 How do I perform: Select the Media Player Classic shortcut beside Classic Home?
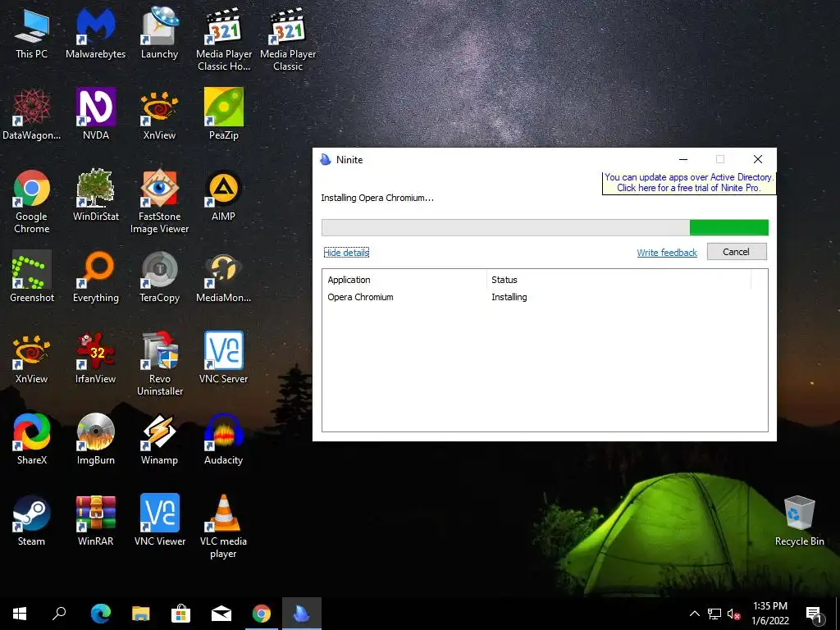[x=288, y=39]
